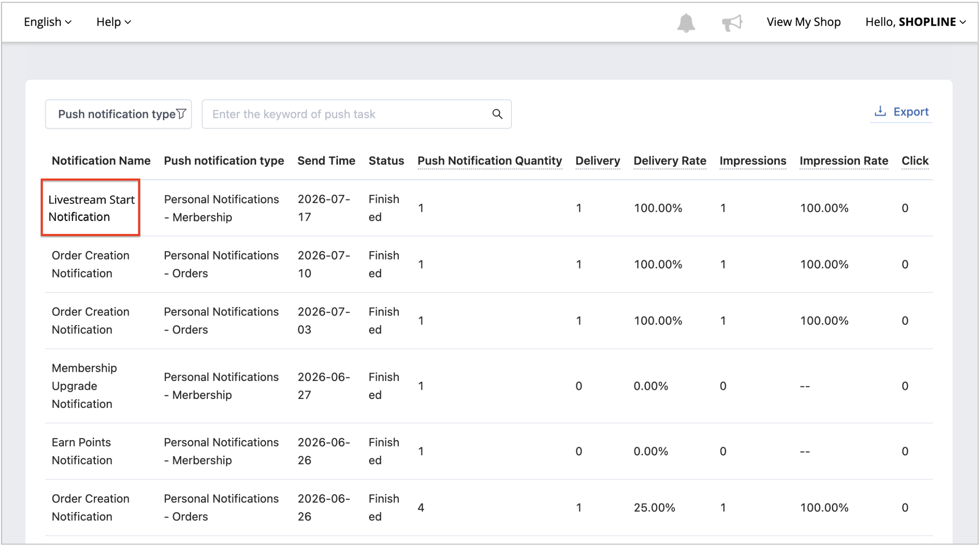
Task: Click the funnel filter icon
Action: [181, 114]
